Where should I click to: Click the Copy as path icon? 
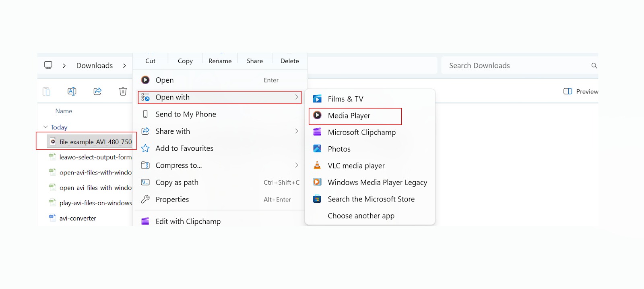[x=145, y=182]
